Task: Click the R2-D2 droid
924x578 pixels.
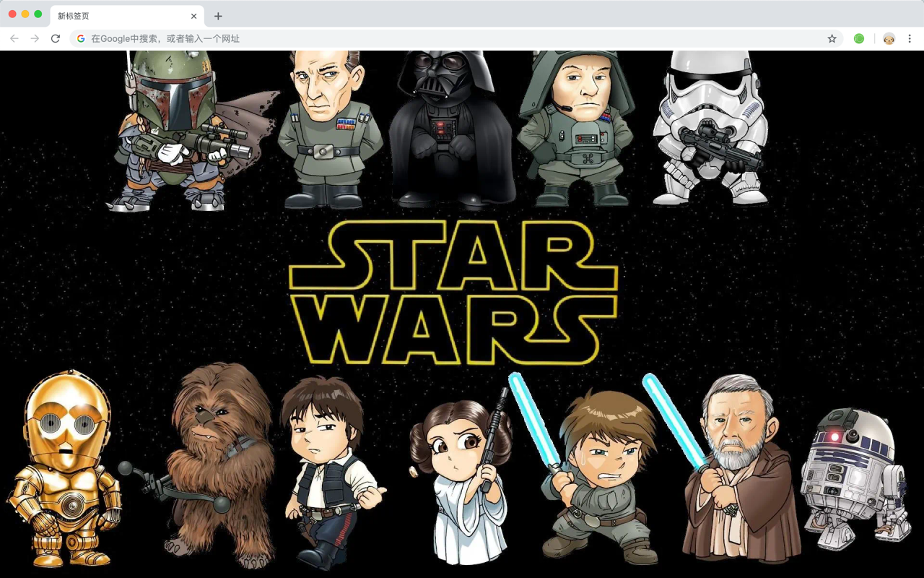Action: [856, 478]
